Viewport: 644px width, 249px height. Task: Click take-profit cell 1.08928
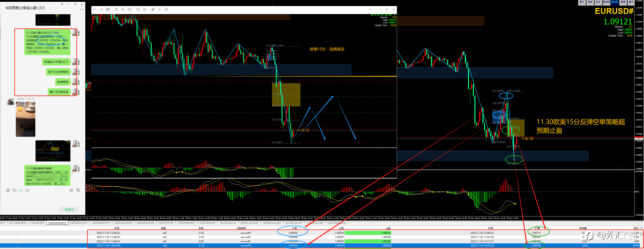pyautogui.click(x=368, y=246)
